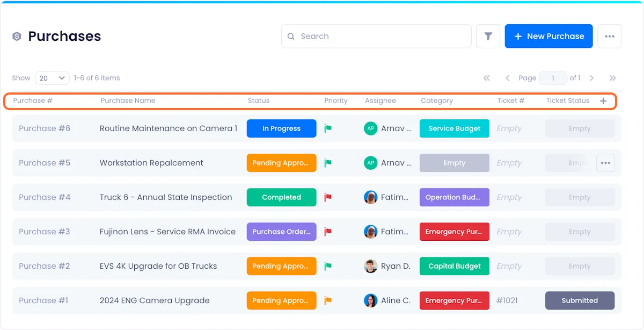644x330 pixels.
Task: Click the Purchase #4 identifier
Action: (x=45, y=197)
